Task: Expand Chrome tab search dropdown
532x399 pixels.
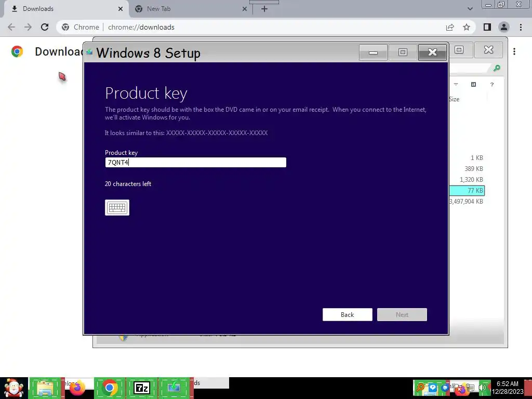Action: pos(470,9)
